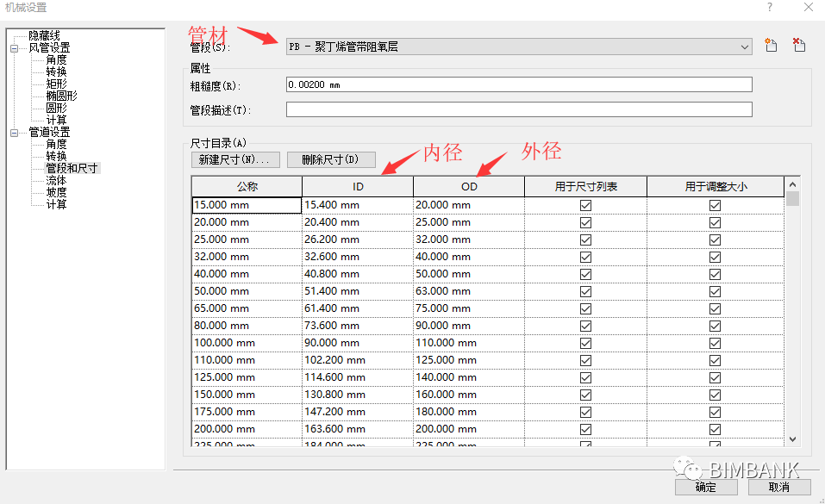Click the 管段描述 input field
The image size is (825, 504).
[519, 109]
